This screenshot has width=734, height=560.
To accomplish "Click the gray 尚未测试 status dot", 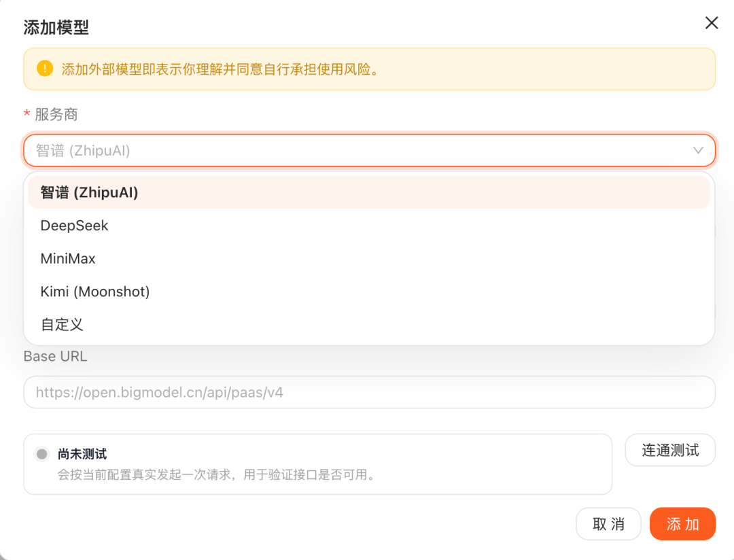I will tap(42, 454).
